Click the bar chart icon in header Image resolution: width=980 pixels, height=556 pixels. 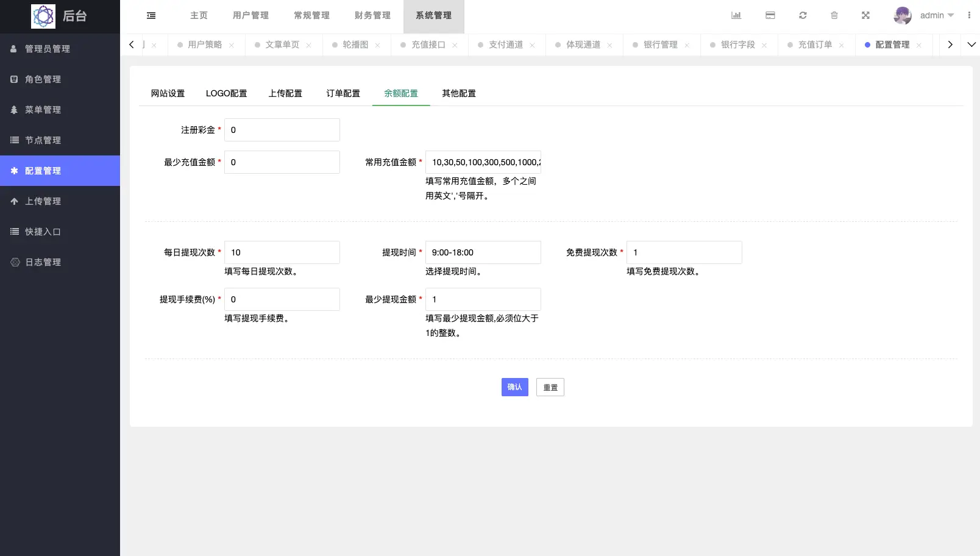click(736, 16)
